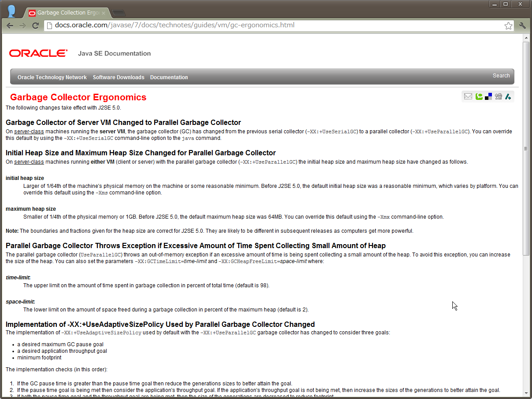Click the scrollbar up arrow
Screen dimensions: 532x399
point(526,38)
